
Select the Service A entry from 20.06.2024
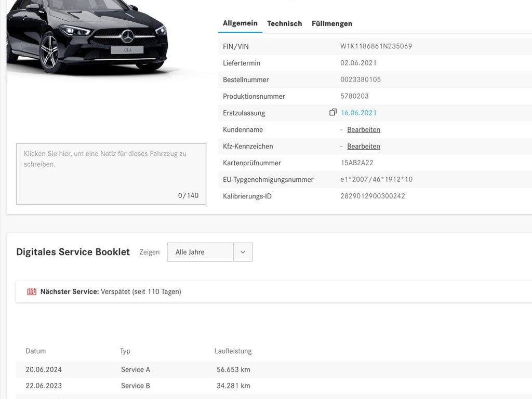(x=135, y=369)
